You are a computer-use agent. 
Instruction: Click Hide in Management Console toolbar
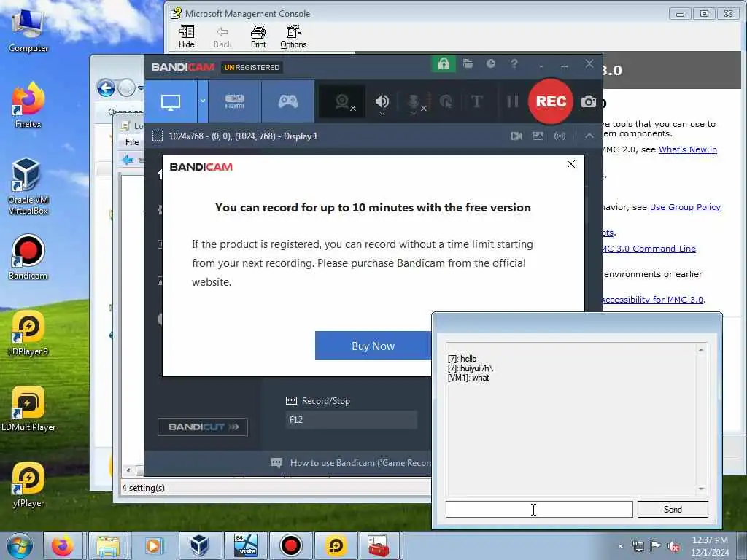click(186, 37)
